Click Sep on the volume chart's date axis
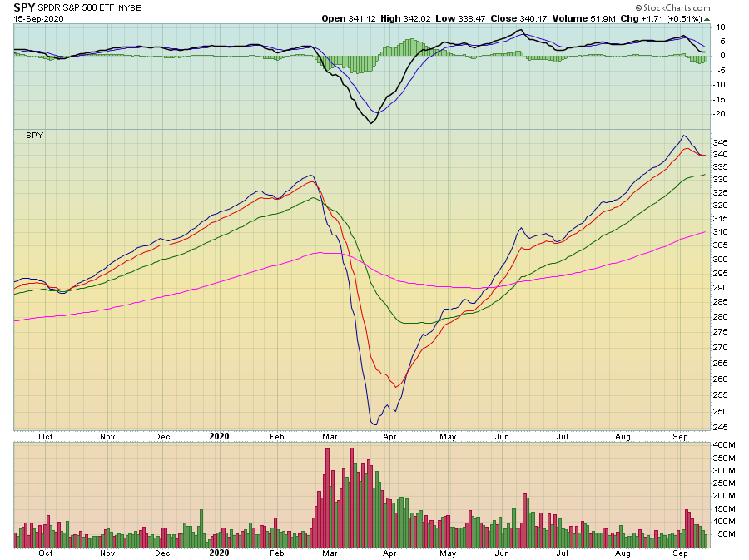Screen dimensions: 749x560 (x=680, y=553)
